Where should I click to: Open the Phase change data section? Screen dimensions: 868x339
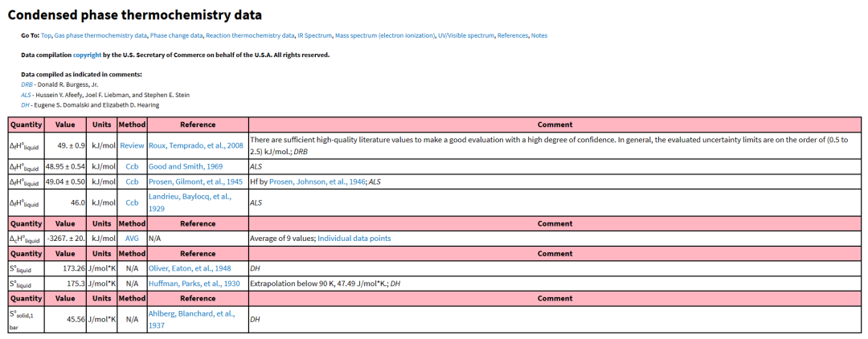pyautogui.click(x=177, y=36)
